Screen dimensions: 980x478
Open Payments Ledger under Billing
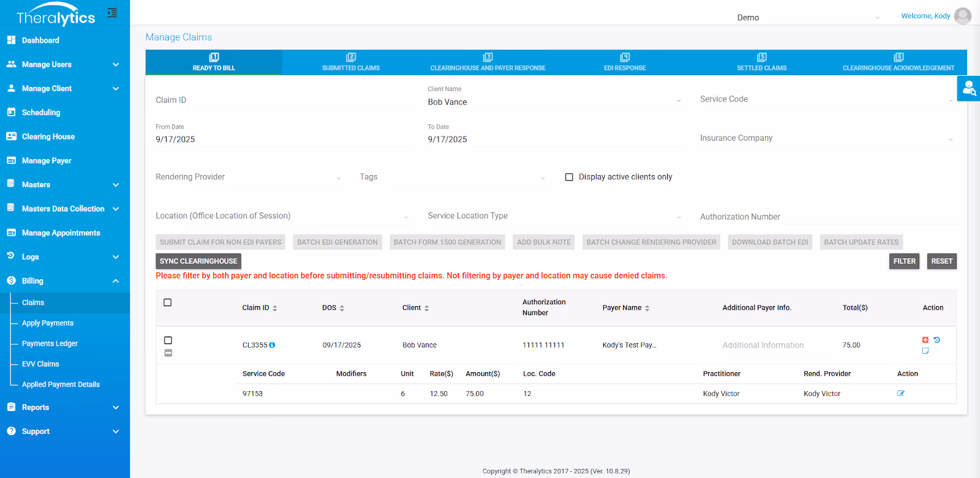pos(50,343)
